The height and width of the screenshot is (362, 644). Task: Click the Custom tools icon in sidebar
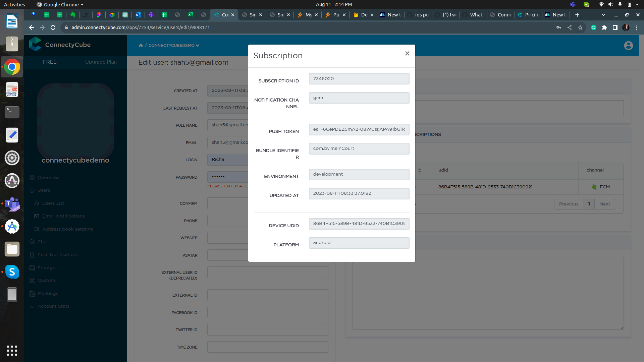pos(33,280)
